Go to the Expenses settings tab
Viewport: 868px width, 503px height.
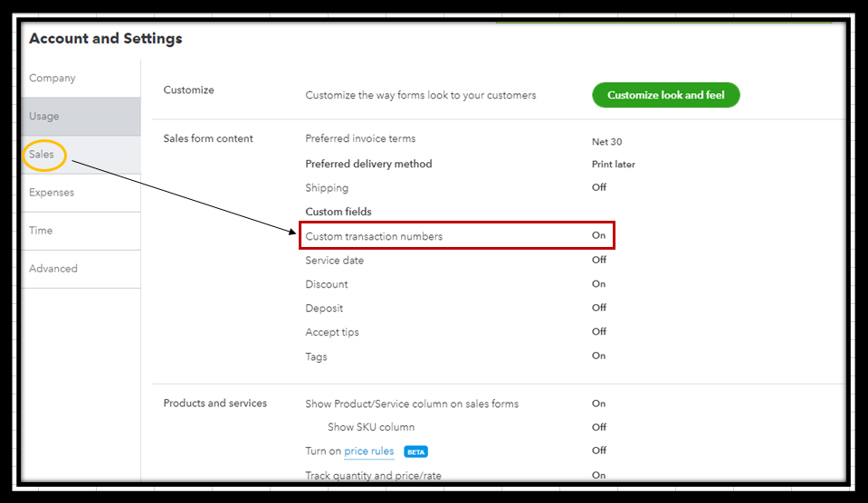[x=52, y=193]
